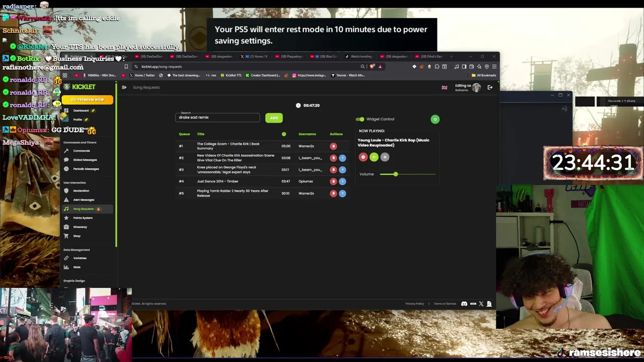The image size is (644, 362).
Task: Change language via the flag icon
Action: click(x=444, y=88)
